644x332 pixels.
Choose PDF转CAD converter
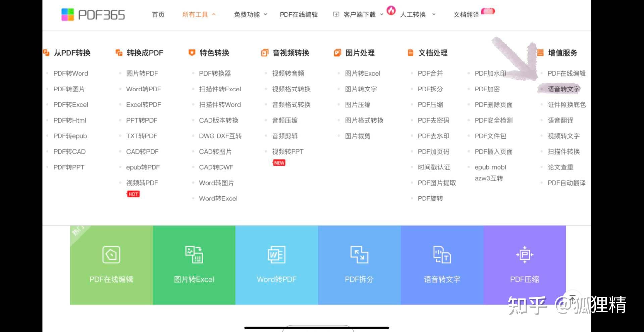click(x=69, y=151)
